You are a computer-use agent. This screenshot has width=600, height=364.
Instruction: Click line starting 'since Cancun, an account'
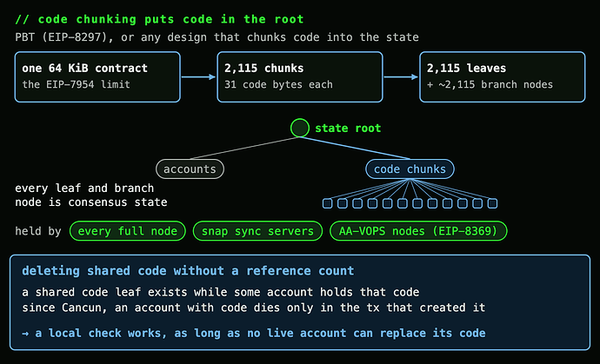[253, 308]
